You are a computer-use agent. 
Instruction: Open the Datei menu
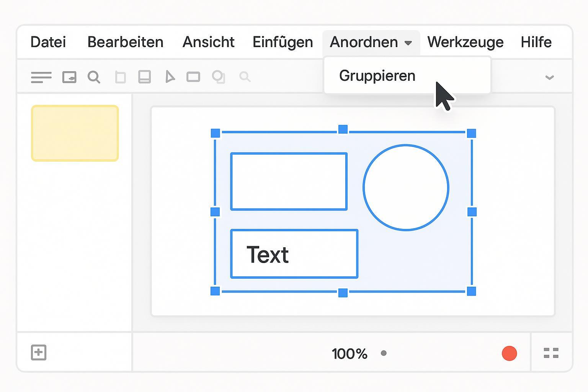tap(48, 42)
